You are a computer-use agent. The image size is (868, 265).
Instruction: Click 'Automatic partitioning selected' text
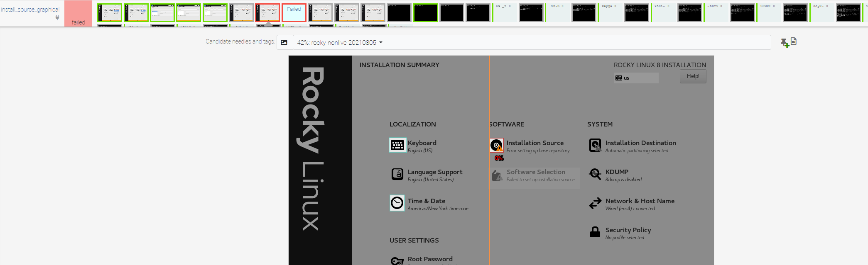point(637,151)
